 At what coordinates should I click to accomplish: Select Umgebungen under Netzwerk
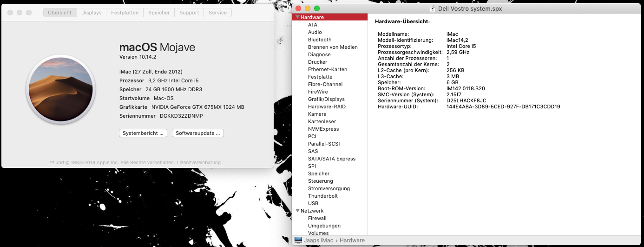tap(330, 226)
